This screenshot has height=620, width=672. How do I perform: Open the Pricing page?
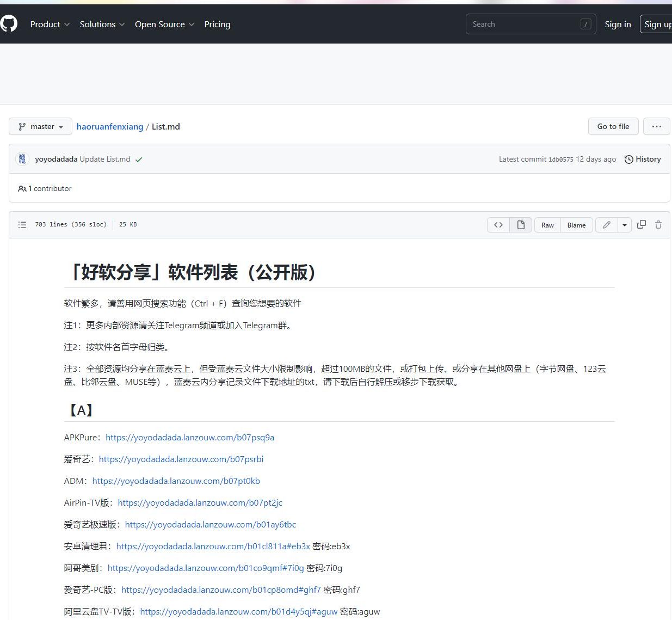click(217, 24)
